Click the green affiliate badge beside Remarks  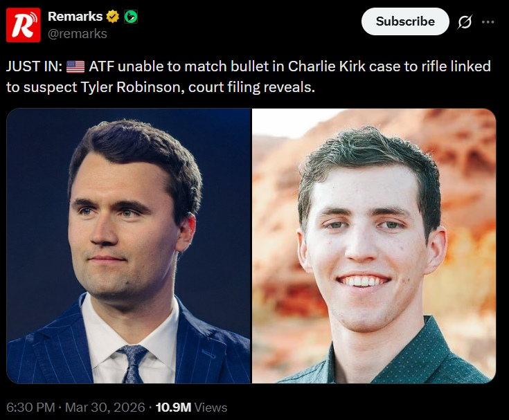pos(130,16)
